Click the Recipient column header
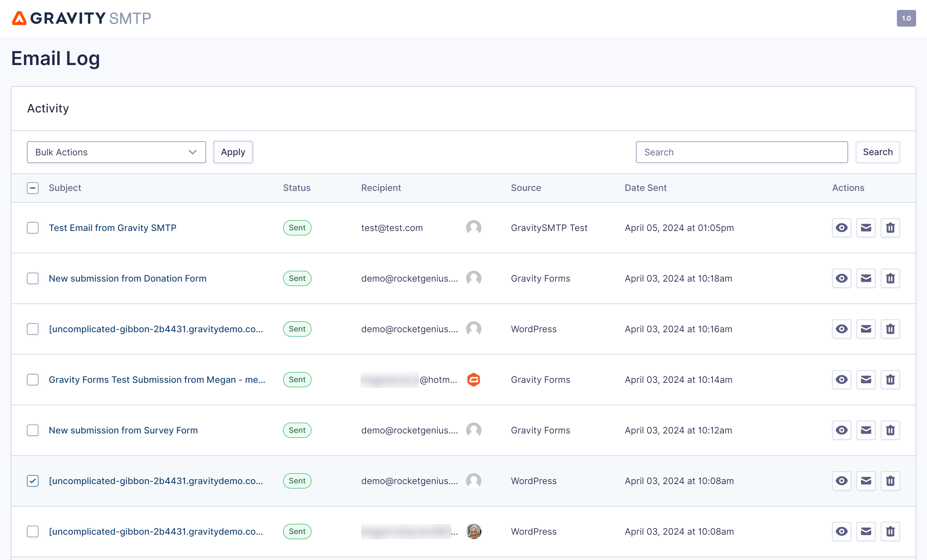927x560 pixels. 381,188
